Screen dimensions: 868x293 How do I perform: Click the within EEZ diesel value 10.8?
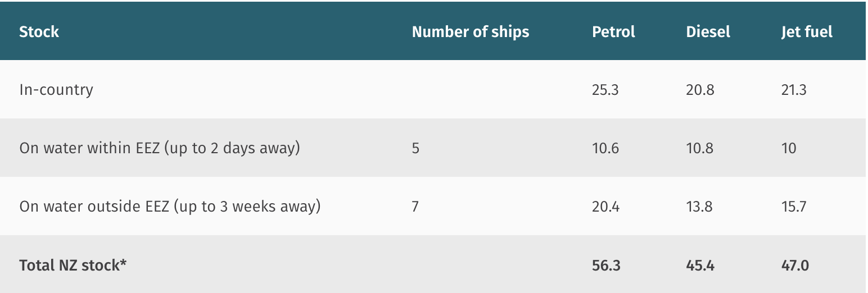pos(700,148)
